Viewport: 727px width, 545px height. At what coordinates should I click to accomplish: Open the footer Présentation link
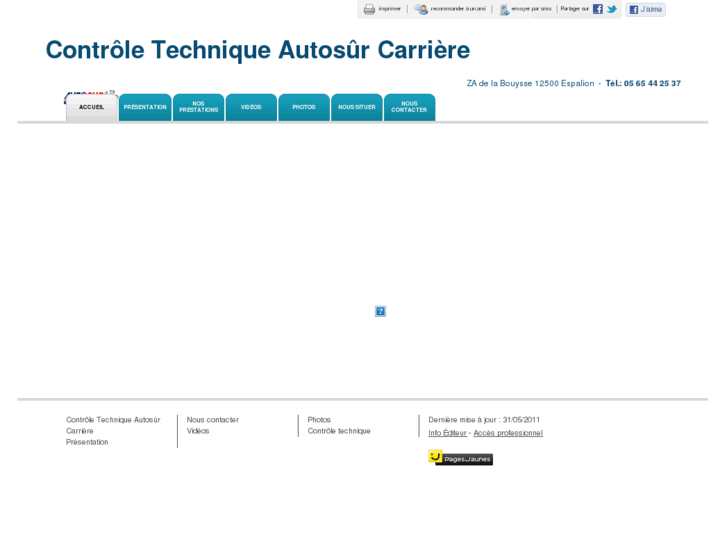point(87,442)
